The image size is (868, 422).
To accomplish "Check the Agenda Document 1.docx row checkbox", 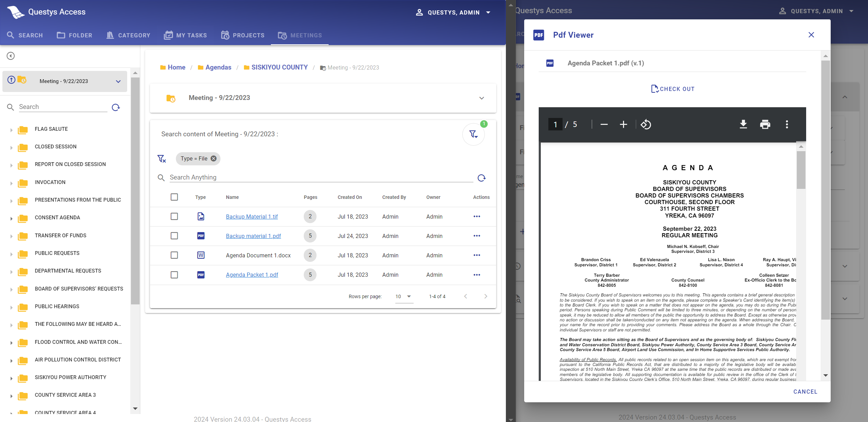I will point(174,255).
